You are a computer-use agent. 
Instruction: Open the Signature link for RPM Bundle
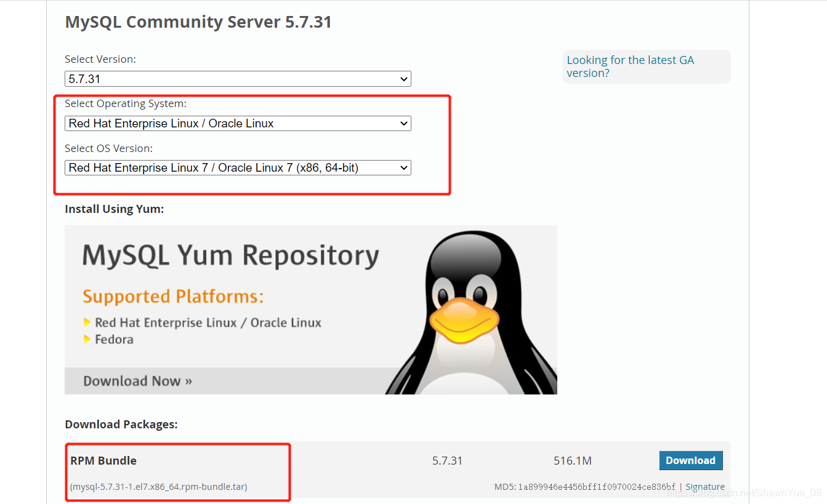tap(705, 487)
